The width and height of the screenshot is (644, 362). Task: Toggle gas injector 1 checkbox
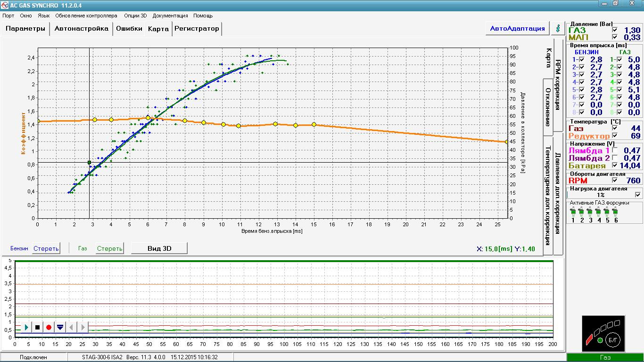619,59
